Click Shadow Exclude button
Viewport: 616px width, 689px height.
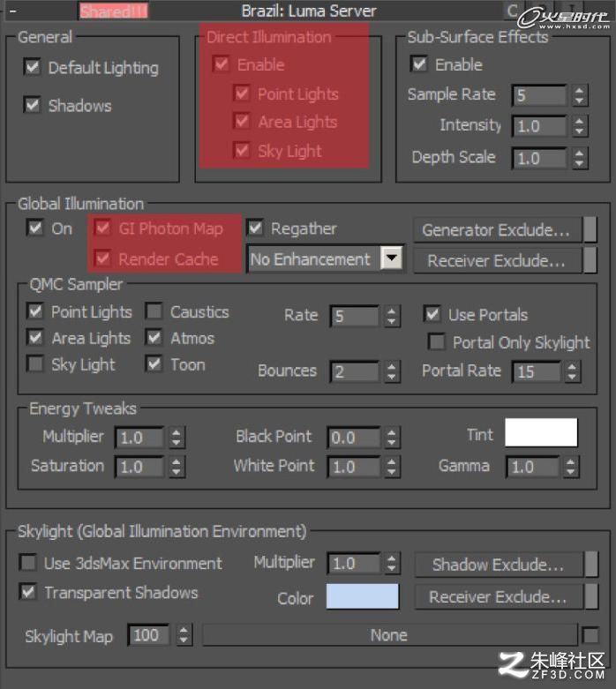click(x=498, y=565)
